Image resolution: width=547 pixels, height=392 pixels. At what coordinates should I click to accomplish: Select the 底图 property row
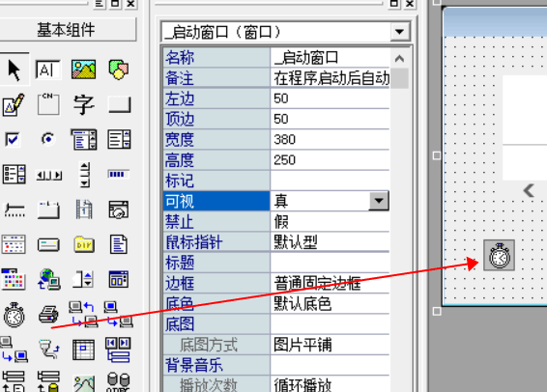(x=276, y=324)
